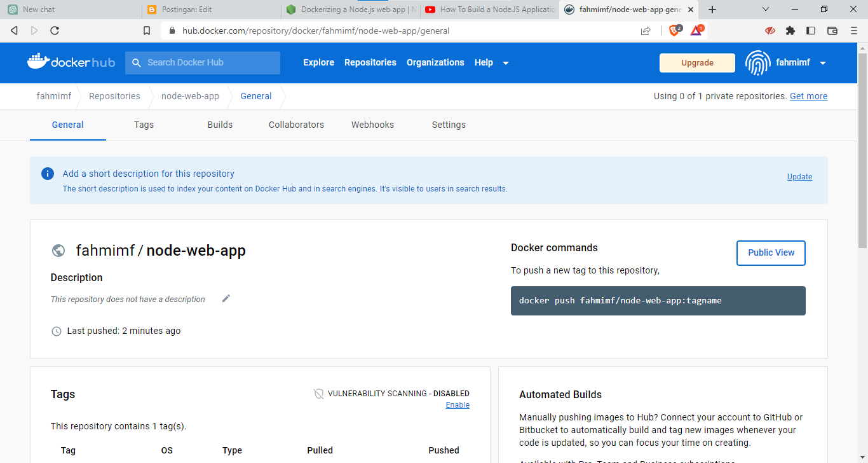Open the Webhooks tab

[x=372, y=125]
